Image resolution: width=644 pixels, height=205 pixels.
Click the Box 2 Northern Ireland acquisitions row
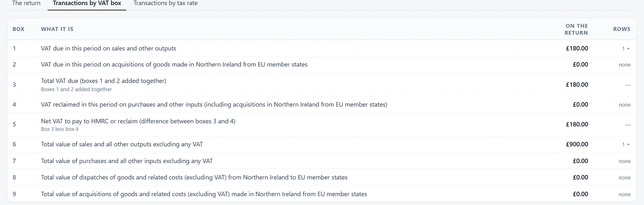[x=322, y=64]
